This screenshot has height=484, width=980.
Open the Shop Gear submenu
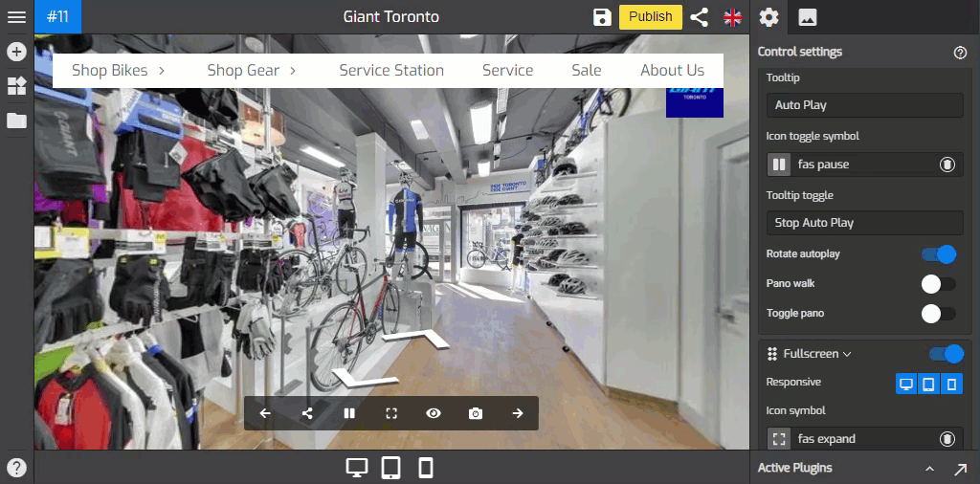pyautogui.click(x=252, y=71)
